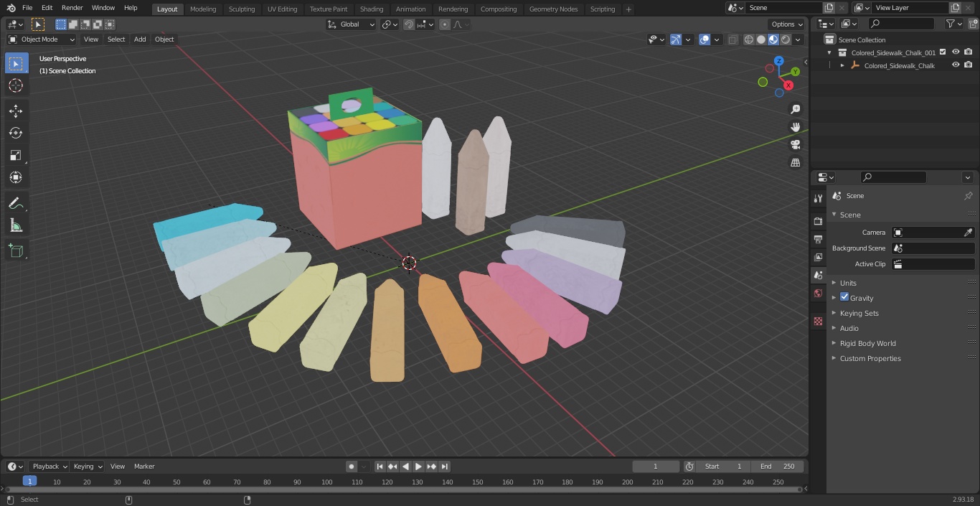
Task: Activate the Annotate tool
Action: (x=16, y=203)
